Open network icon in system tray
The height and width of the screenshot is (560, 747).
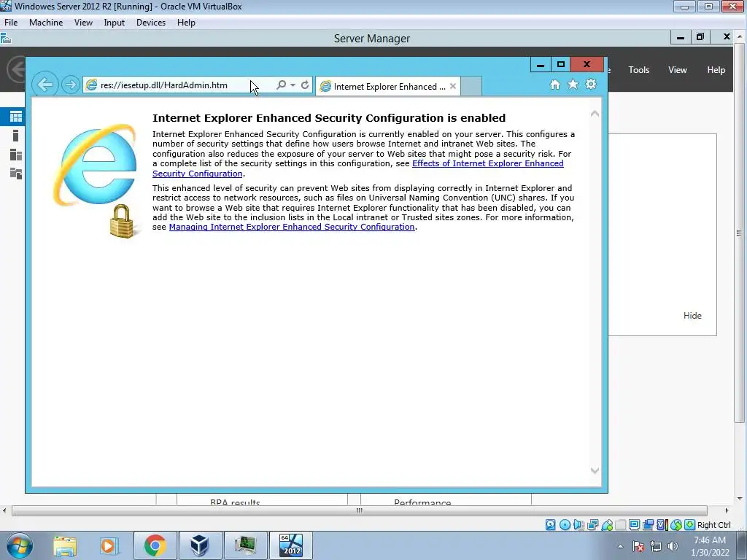click(656, 546)
